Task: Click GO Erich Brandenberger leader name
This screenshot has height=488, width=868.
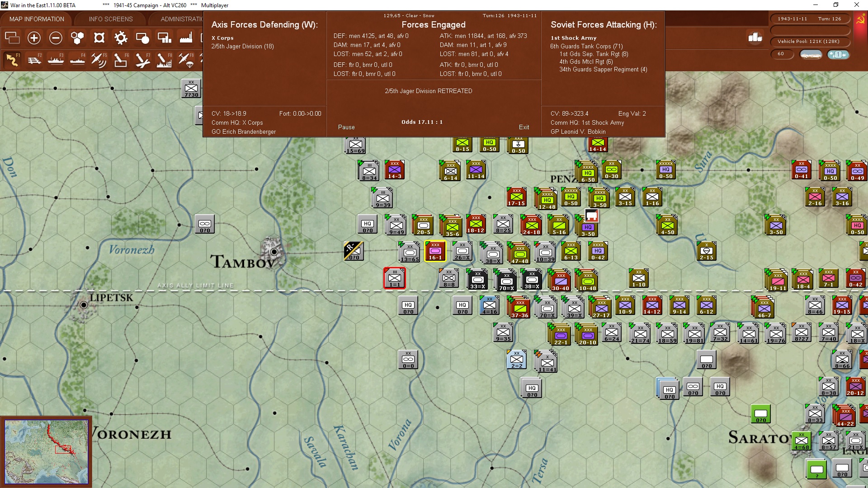Action: coord(244,132)
